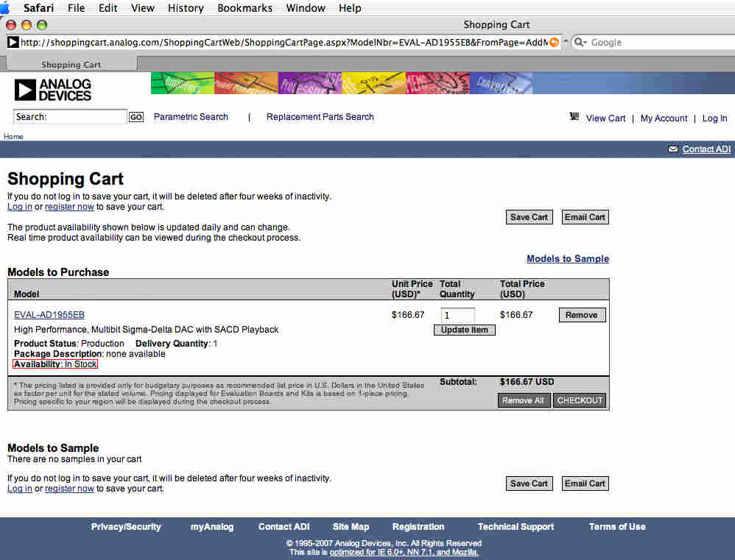735x560 pixels.
Task: Click the Update Item button
Action: 465,330
